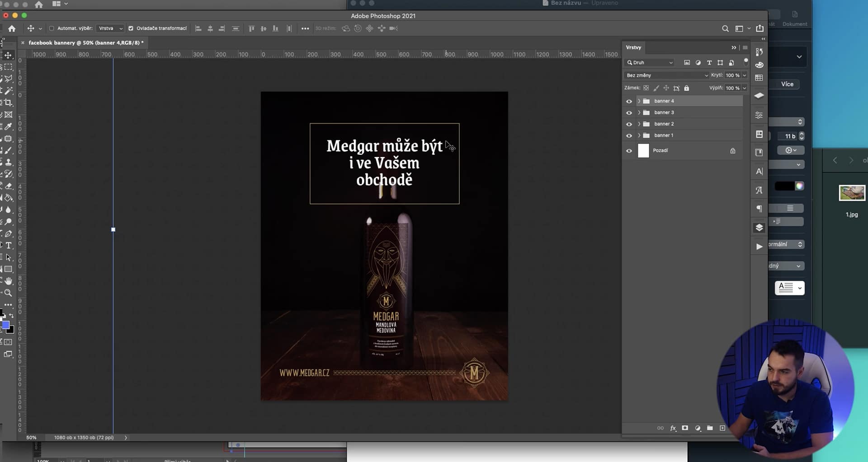The width and height of the screenshot is (868, 462).
Task: Select the Hand tool
Action: tap(8, 281)
